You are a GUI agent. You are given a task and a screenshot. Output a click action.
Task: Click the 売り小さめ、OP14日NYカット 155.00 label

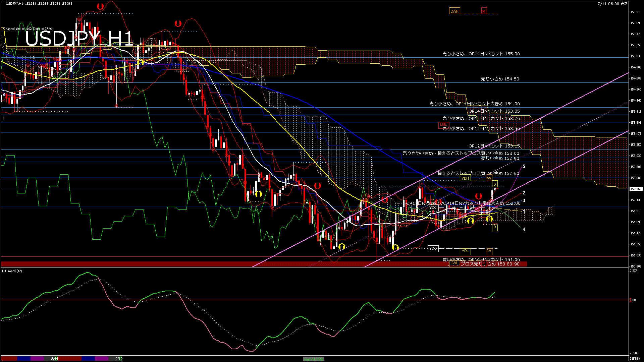(x=481, y=54)
